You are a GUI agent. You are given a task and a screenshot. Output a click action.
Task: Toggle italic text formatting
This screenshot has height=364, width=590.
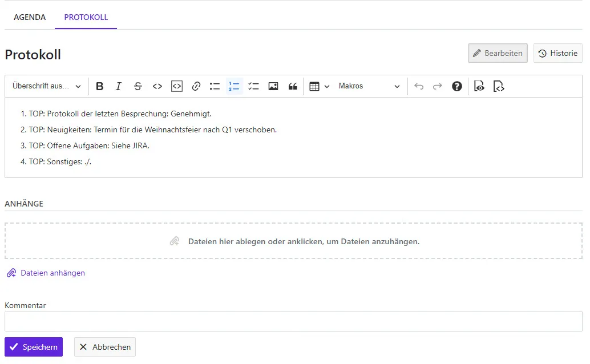(119, 86)
